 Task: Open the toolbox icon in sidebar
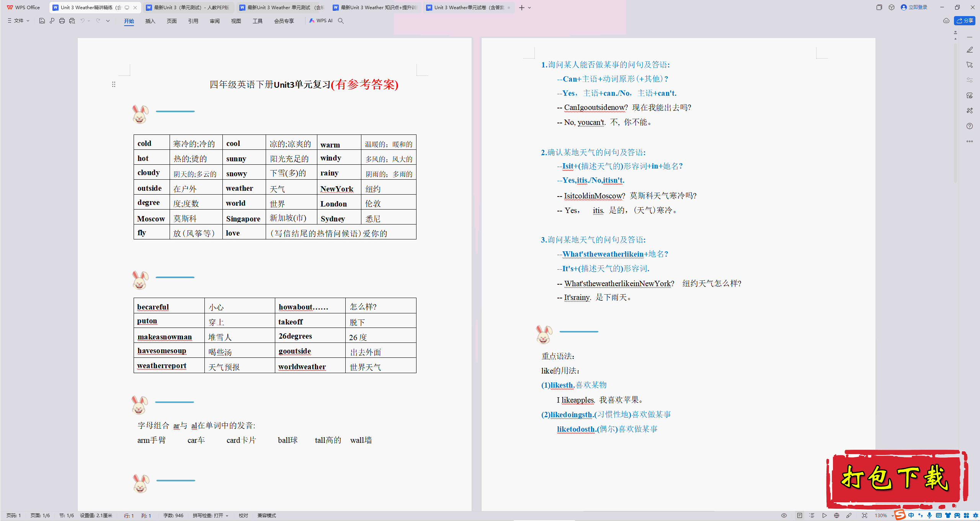[970, 111]
